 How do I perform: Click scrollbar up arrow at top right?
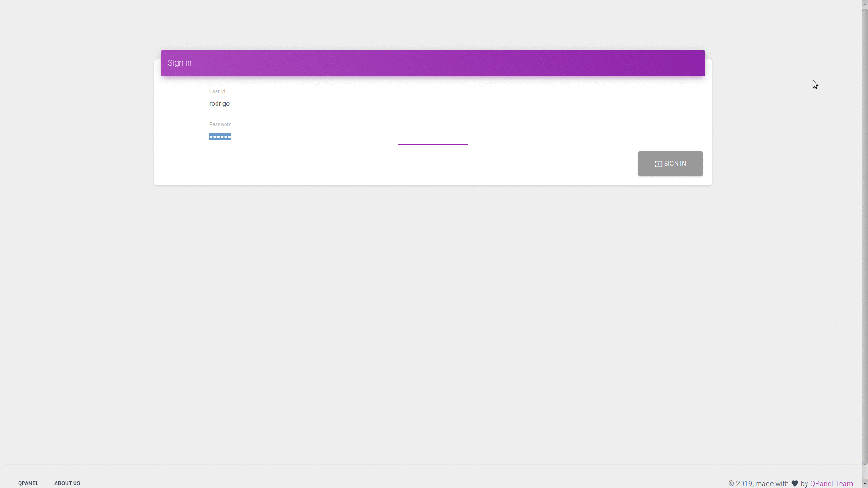864,4
